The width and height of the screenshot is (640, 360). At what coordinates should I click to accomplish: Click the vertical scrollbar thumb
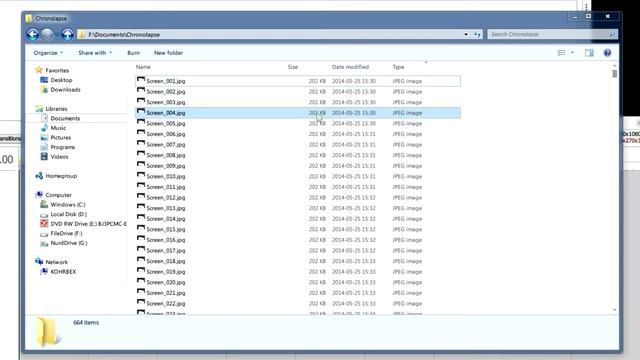(x=615, y=73)
